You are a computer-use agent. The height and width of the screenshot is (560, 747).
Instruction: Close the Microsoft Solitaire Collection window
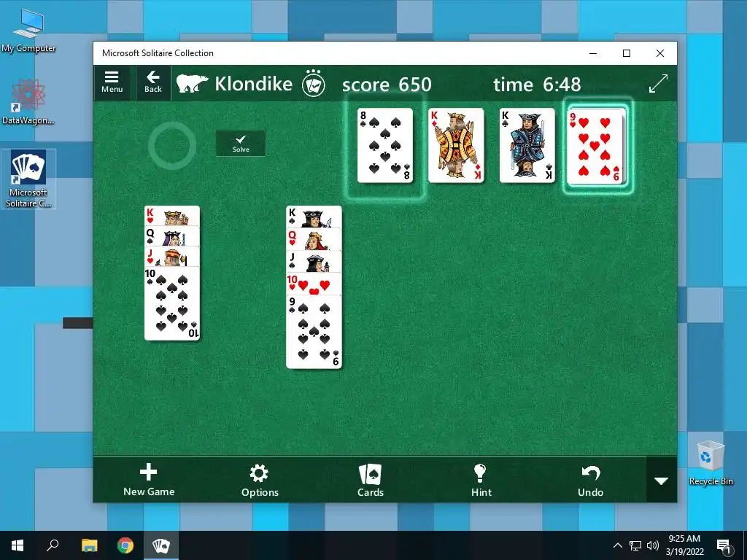coord(659,53)
